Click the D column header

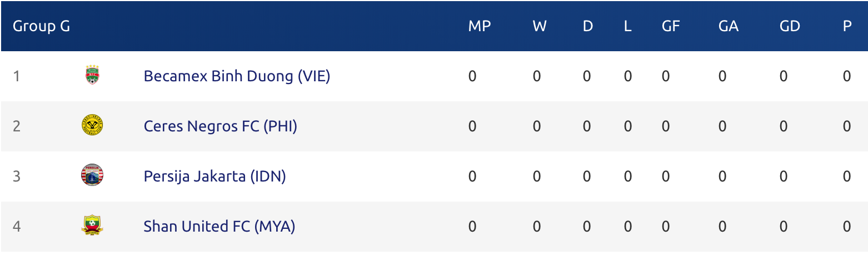pos(587,26)
